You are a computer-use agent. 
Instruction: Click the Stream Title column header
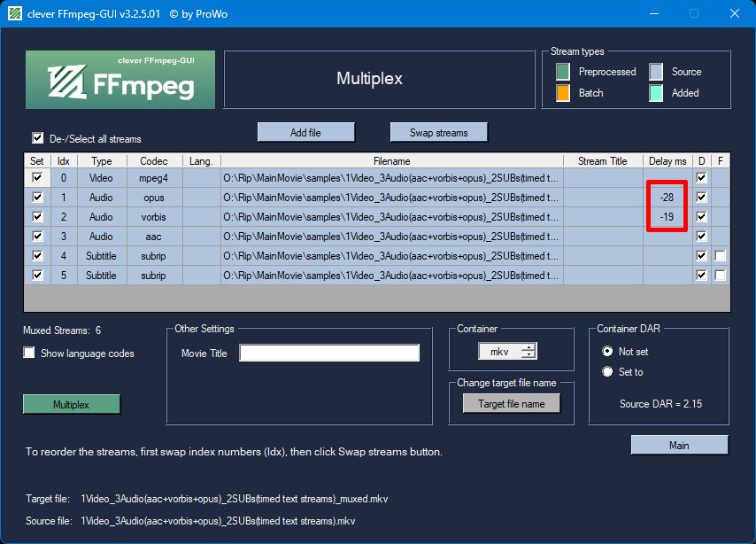[x=603, y=160]
